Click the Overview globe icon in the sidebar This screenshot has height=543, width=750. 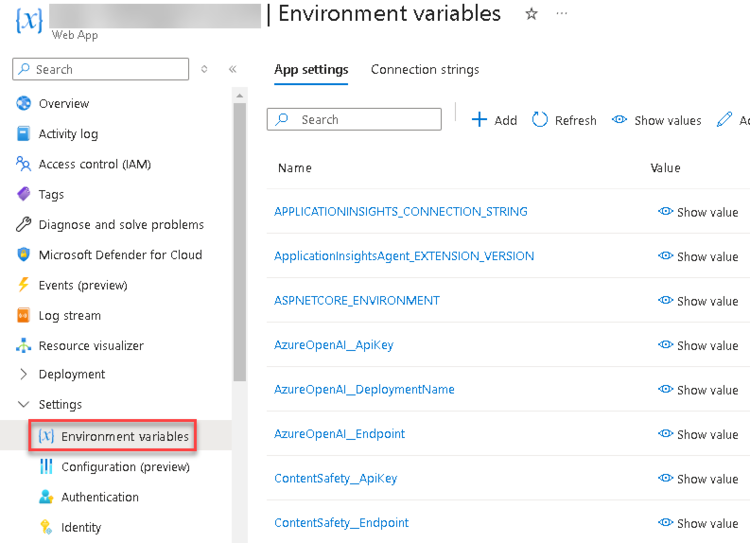click(x=23, y=103)
